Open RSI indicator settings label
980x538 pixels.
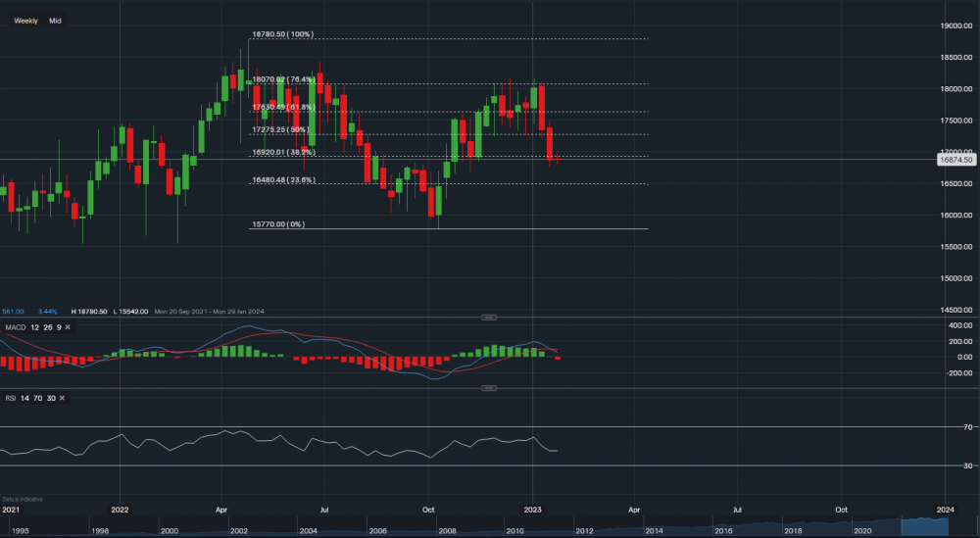tap(11, 398)
